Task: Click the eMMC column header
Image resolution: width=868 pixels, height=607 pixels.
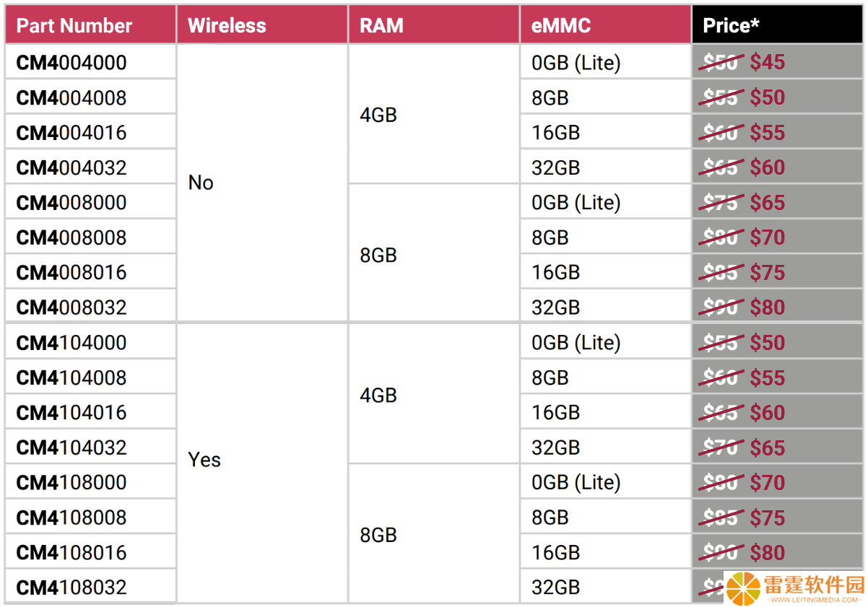Action: coord(606,26)
